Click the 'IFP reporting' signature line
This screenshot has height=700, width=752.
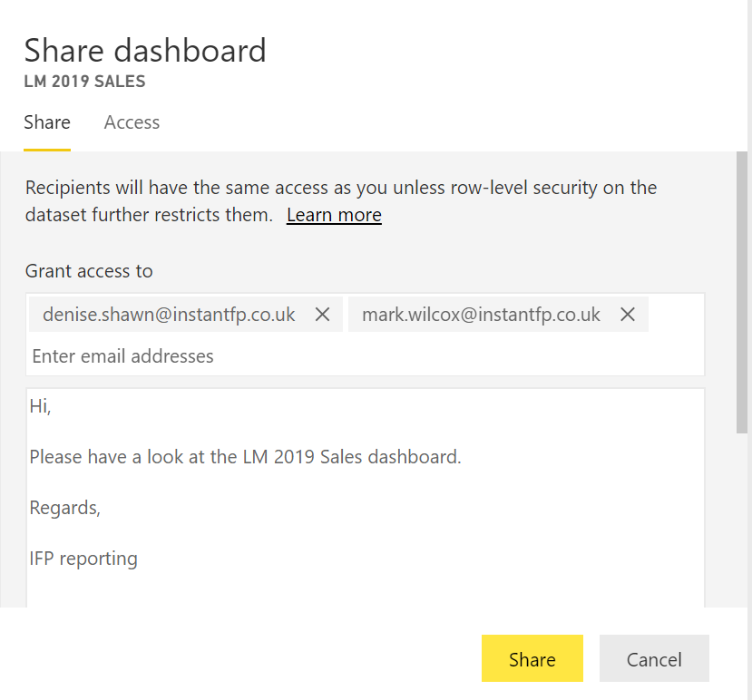tap(83, 559)
